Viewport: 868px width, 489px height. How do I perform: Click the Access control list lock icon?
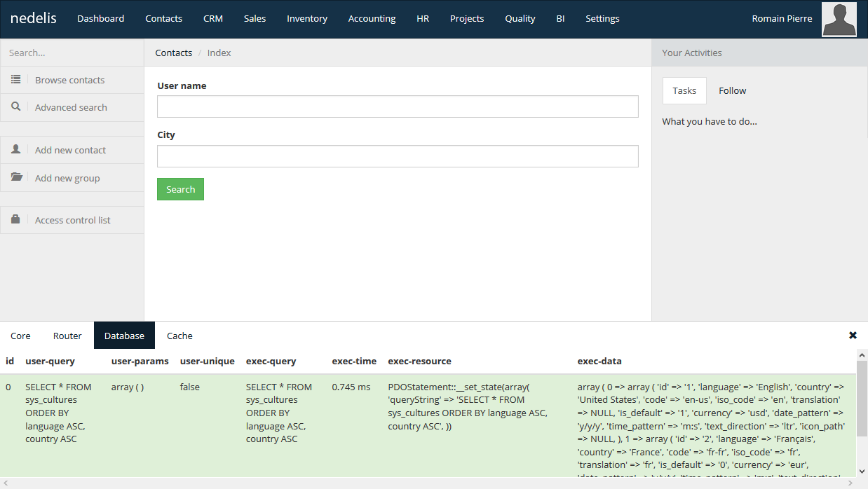pyautogui.click(x=15, y=220)
